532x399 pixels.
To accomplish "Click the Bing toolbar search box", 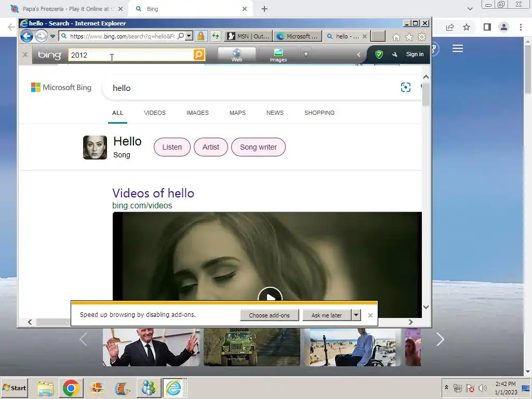I will [x=131, y=55].
